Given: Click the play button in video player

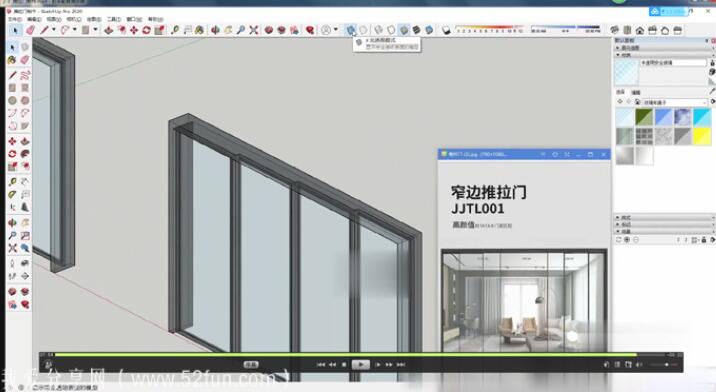Looking at the screenshot, I should point(360,365).
